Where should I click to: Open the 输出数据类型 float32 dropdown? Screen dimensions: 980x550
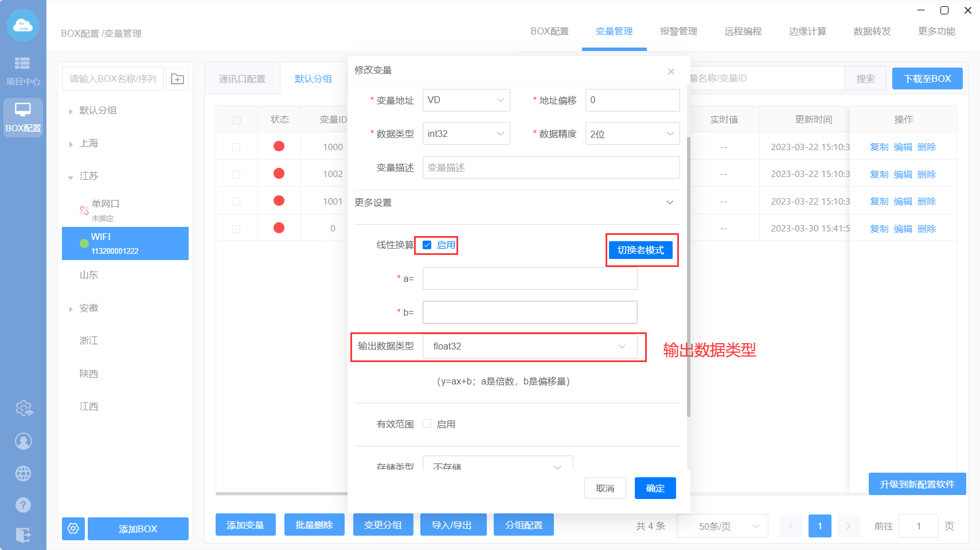coord(529,347)
